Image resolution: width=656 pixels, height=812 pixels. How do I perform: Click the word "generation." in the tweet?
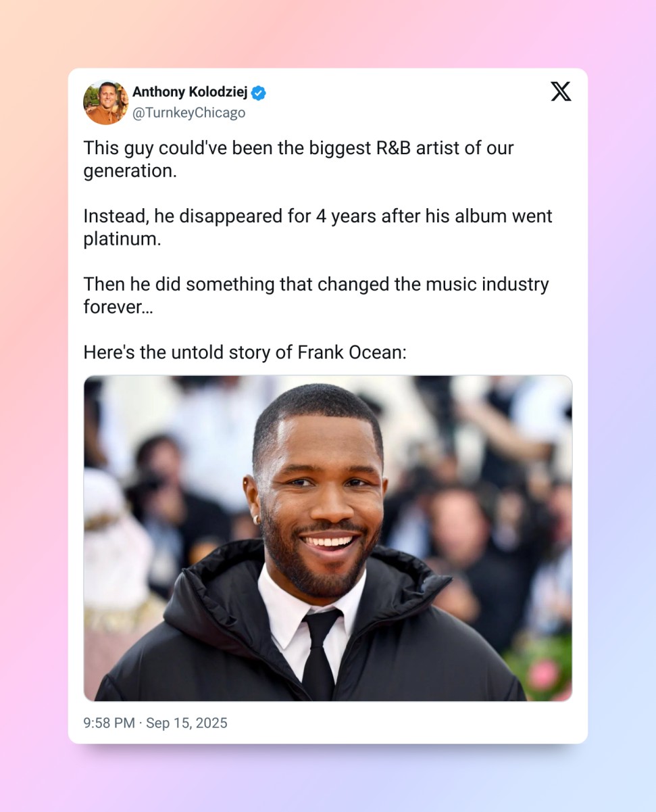point(130,171)
